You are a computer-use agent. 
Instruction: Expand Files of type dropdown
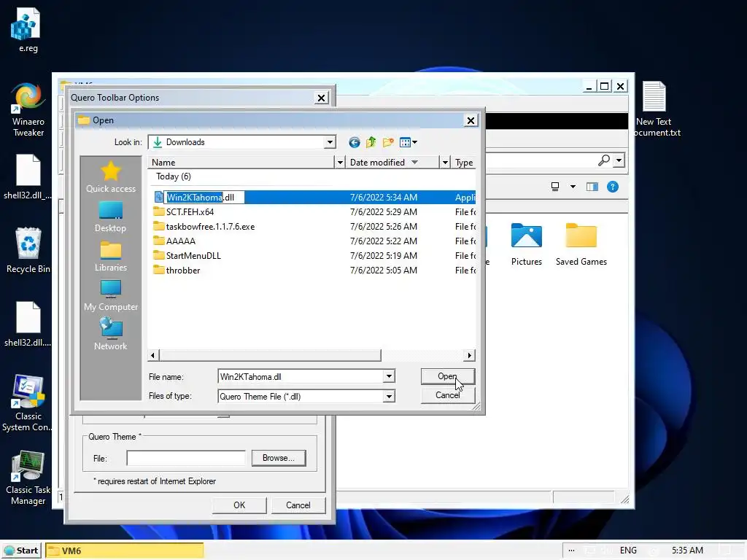390,396
